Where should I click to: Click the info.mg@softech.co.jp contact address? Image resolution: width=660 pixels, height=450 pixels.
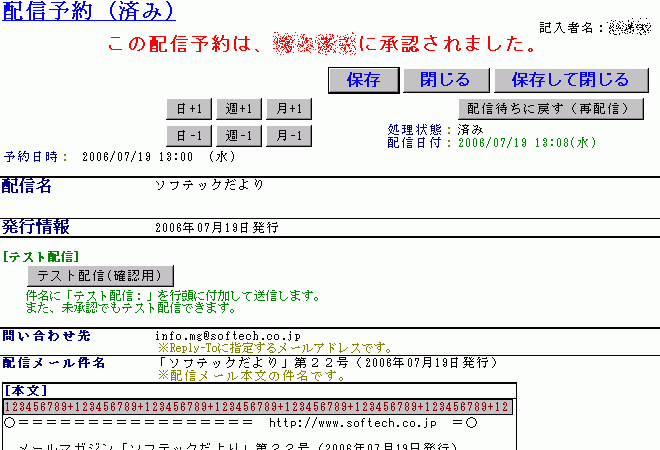coord(228,336)
